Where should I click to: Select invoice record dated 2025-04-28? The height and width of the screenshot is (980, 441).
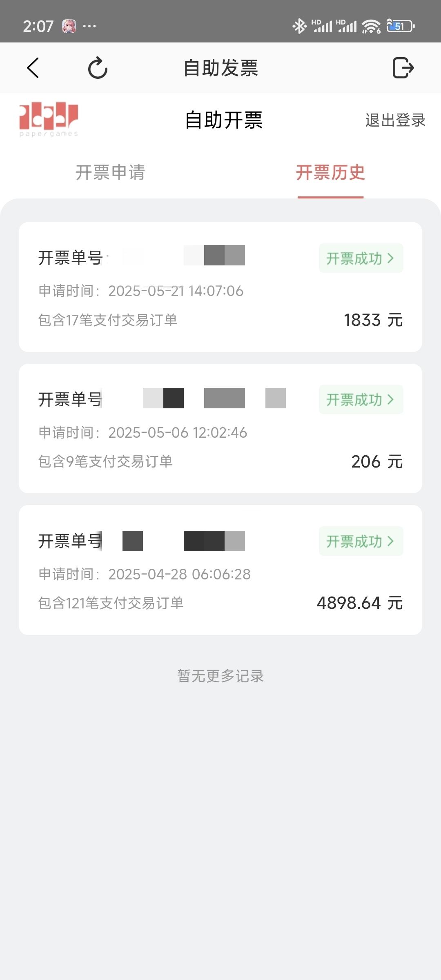click(220, 570)
